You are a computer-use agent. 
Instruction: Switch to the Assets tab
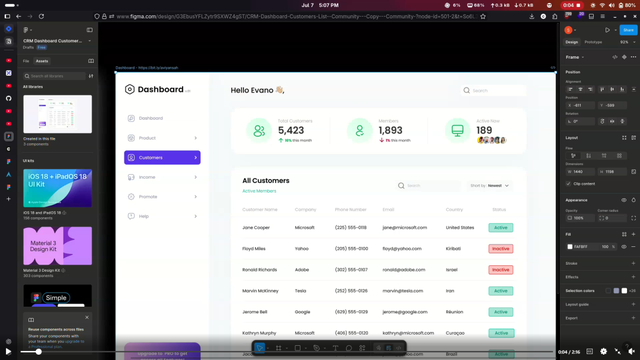coord(42,61)
